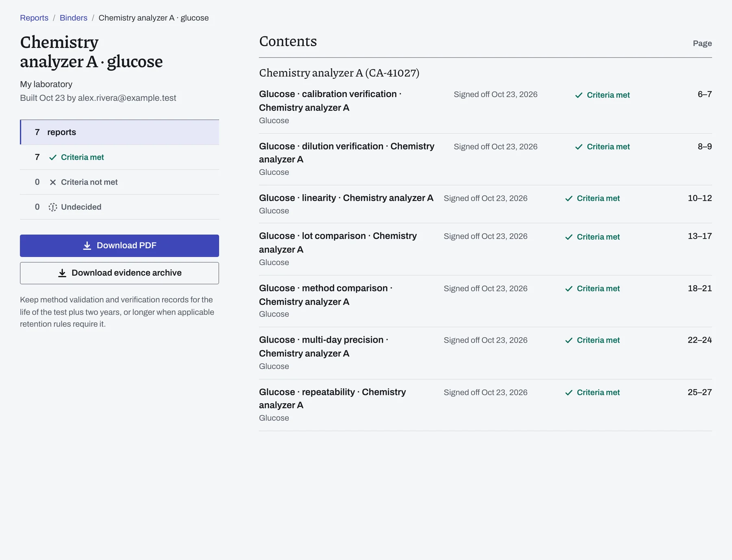Click the Contents heading
Screen dimensions: 732x560
coord(288,41)
